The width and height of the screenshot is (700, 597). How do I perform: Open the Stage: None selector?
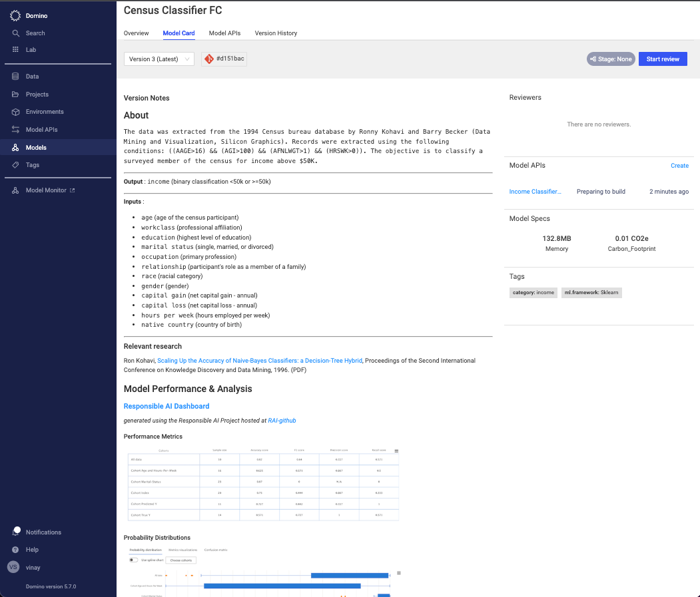tap(610, 59)
